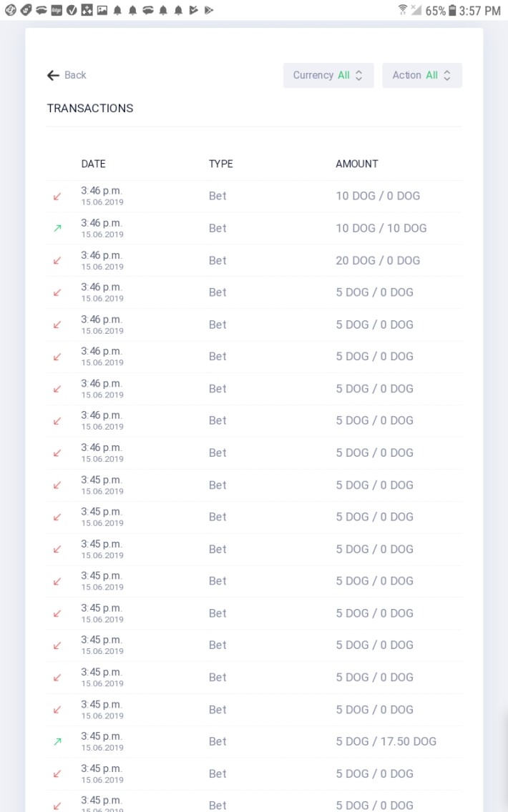
Task: Tap the 3:57 PM clock in the status bar
Action: coord(479,10)
